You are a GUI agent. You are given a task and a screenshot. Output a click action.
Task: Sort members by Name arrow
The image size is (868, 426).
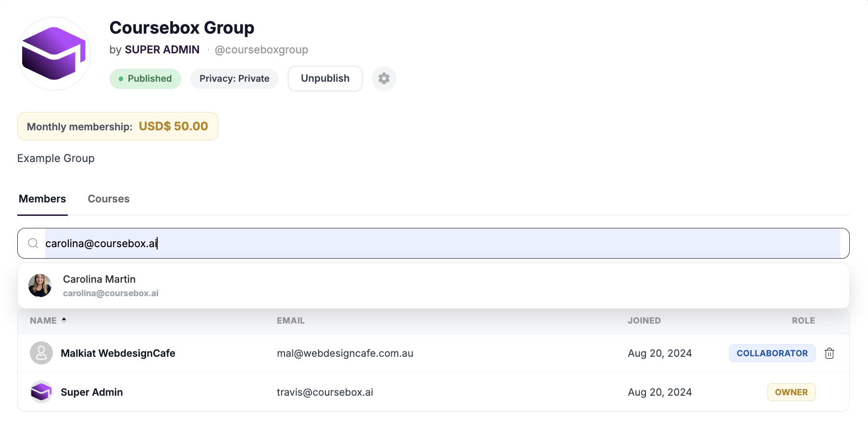coord(64,320)
